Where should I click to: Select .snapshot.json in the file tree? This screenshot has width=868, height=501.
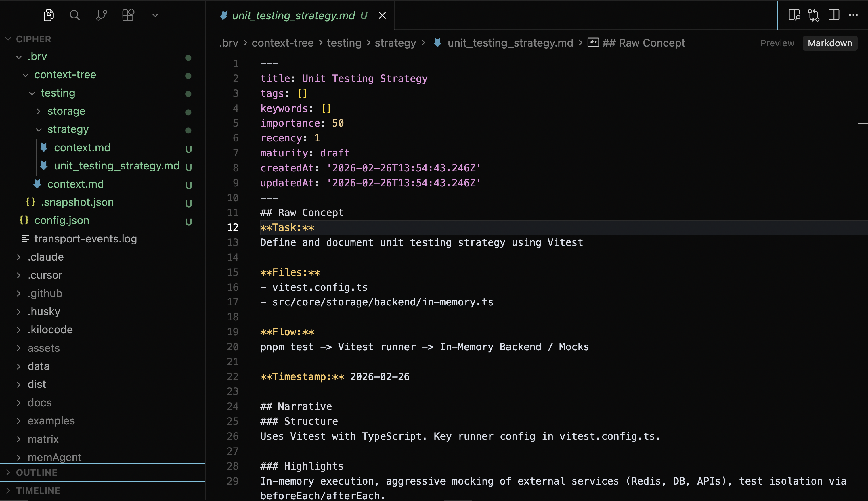(x=77, y=202)
